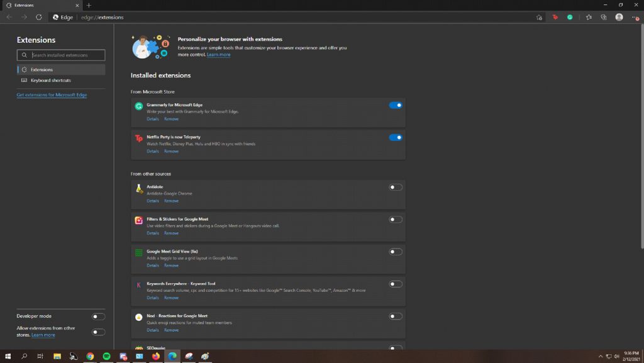644x363 pixels.
Task: Click the Search installed extensions field
Action: (x=61, y=55)
